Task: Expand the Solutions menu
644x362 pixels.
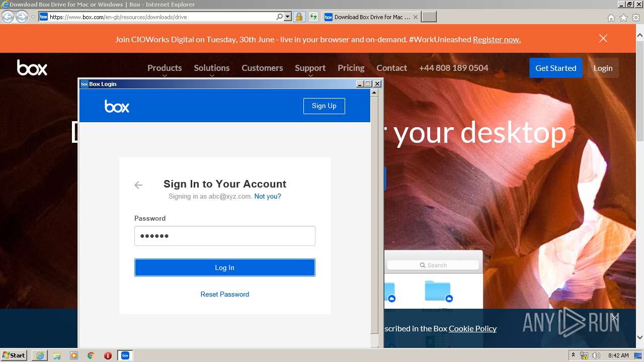Action: 212,68
